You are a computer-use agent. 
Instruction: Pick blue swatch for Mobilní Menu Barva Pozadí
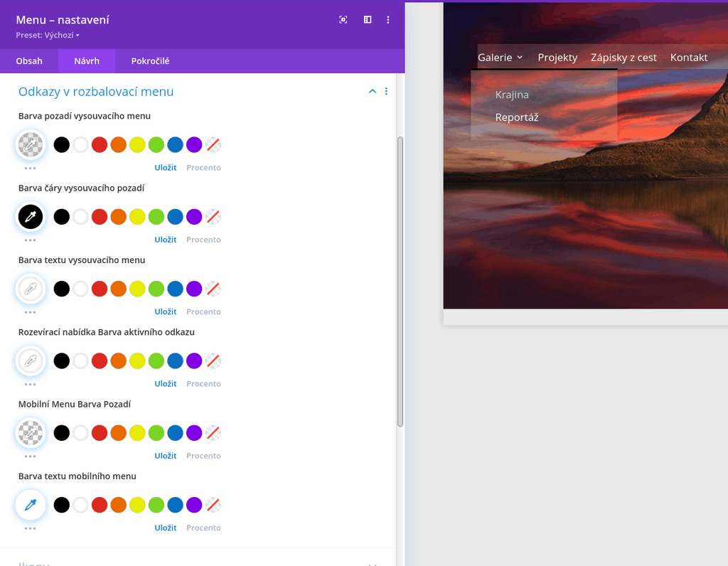coord(175,433)
